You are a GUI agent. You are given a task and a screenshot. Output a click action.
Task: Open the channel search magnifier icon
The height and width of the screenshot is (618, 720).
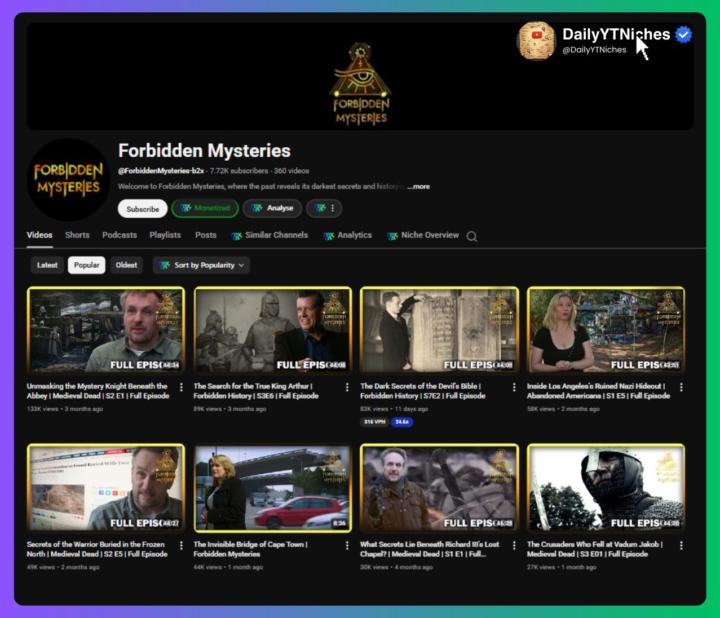click(471, 236)
